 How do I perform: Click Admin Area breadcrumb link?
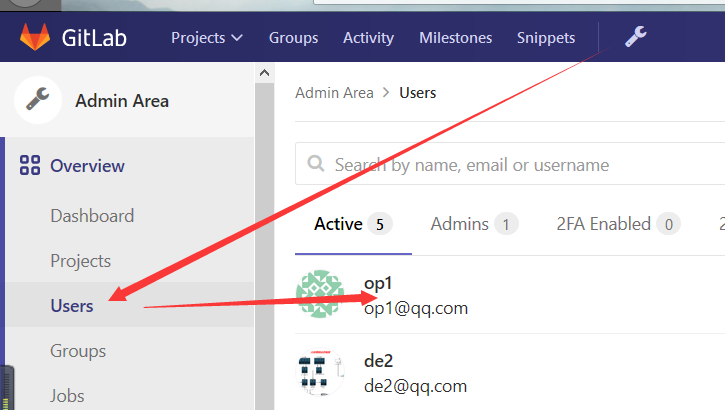tap(334, 93)
